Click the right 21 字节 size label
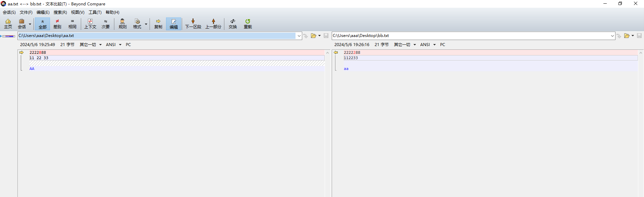 [382, 45]
